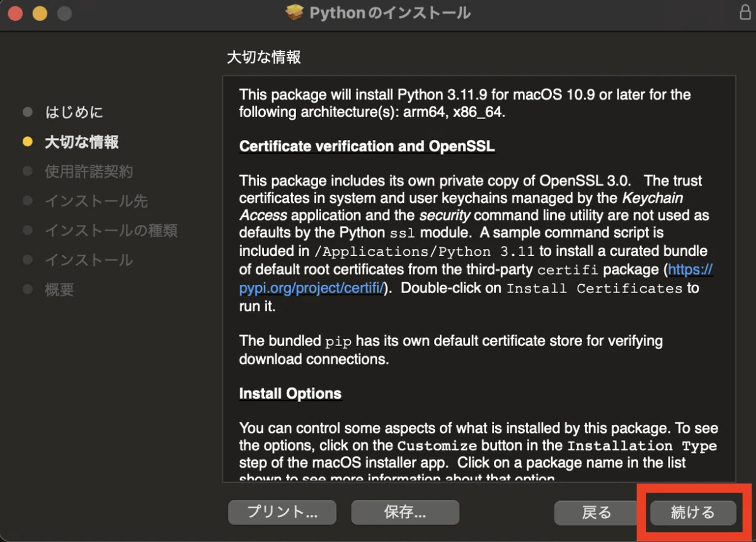Click the bullet icon beside はじめに
Viewport: 756px width, 542px height.
coord(27,112)
